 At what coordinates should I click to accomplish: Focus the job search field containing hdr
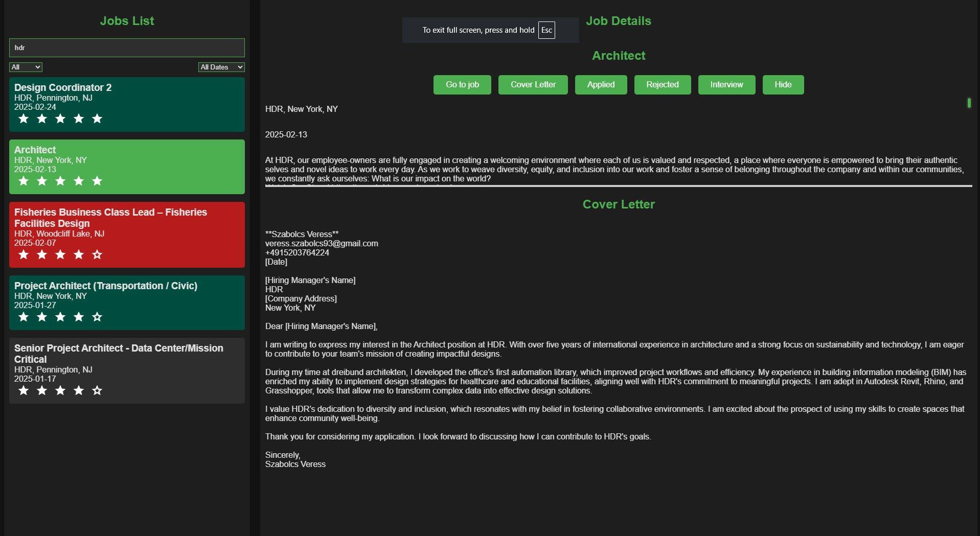coord(127,48)
